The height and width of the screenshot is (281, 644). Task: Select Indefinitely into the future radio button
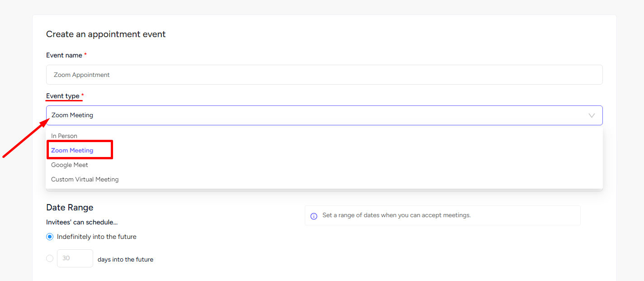[50, 237]
